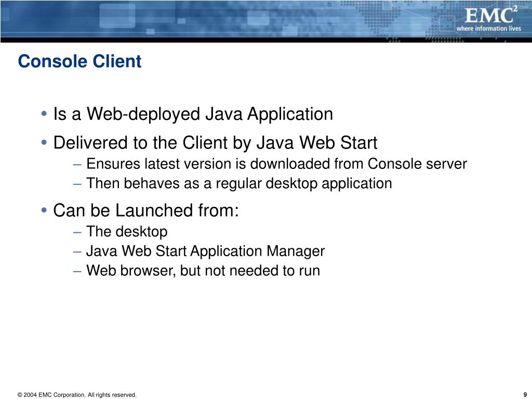Click the 'Is a Web-deployed Java Application' bullet

193,114
